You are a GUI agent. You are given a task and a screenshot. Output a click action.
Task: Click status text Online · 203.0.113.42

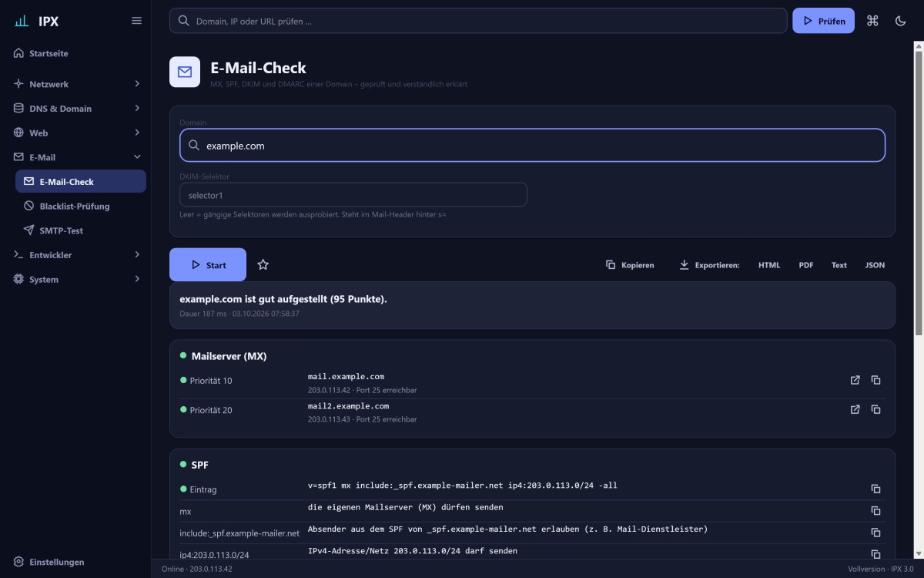coord(196,569)
